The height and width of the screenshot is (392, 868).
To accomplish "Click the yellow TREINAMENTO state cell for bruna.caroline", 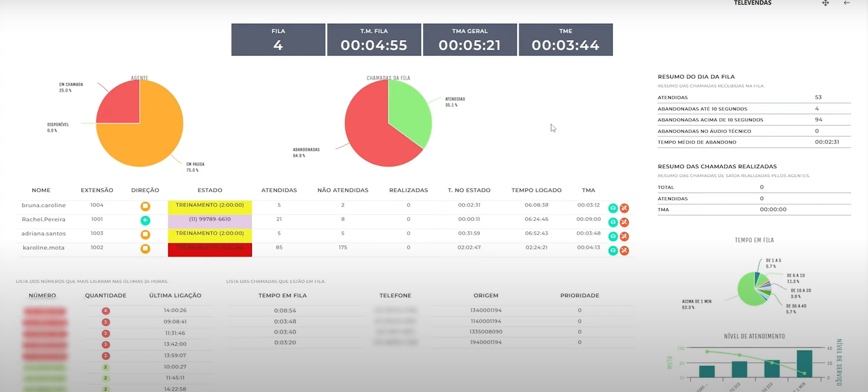I will [x=210, y=207].
